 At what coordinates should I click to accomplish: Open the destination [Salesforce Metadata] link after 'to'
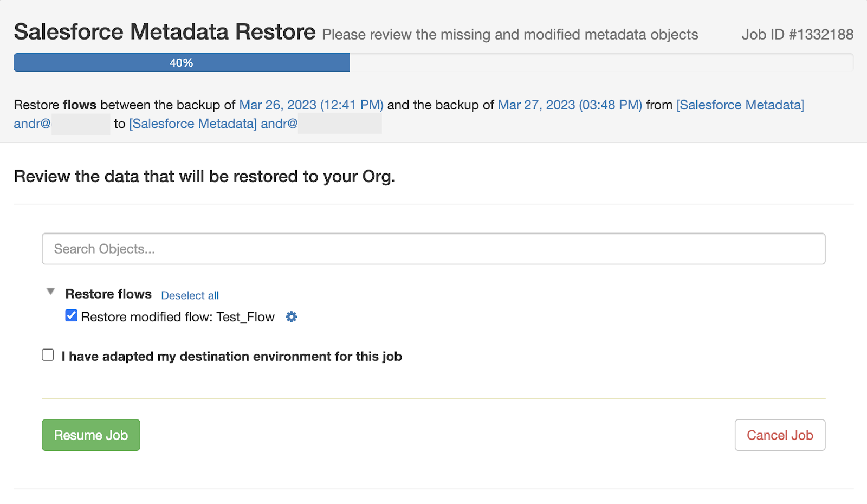193,124
